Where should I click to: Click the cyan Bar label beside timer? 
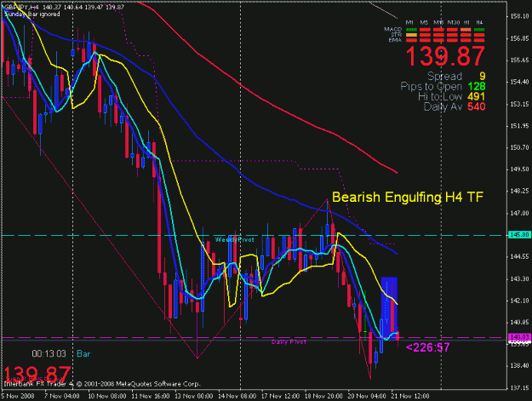[x=83, y=354]
